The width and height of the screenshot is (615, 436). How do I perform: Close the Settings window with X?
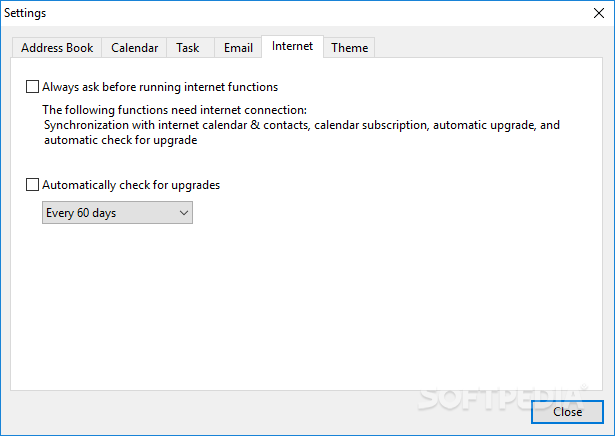coord(599,13)
